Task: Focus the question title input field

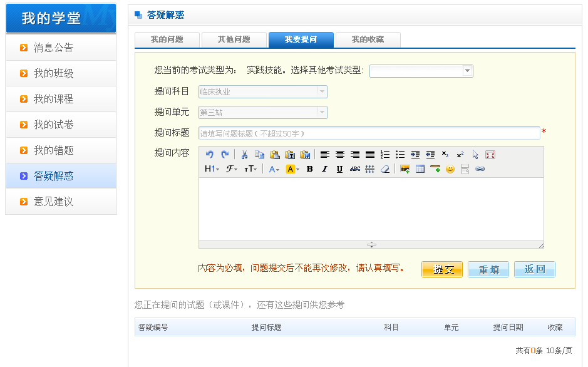Action: tap(369, 133)
